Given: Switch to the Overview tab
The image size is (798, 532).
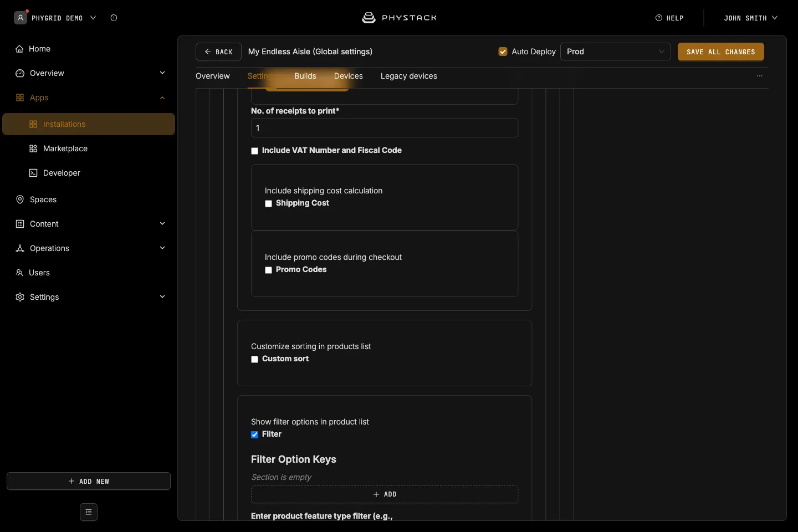Looking at the screenshot, I should 213,76.
